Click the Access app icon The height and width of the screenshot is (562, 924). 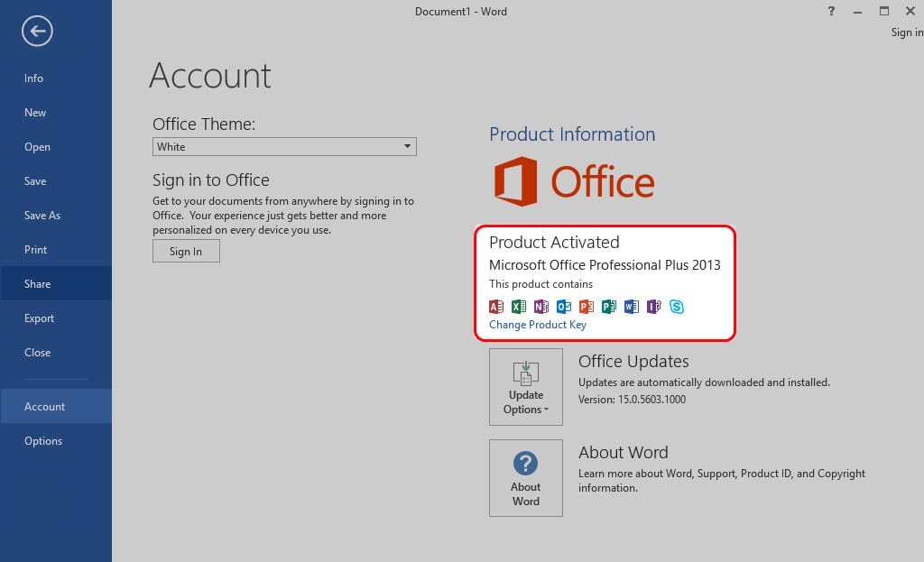tap(496, 307)
